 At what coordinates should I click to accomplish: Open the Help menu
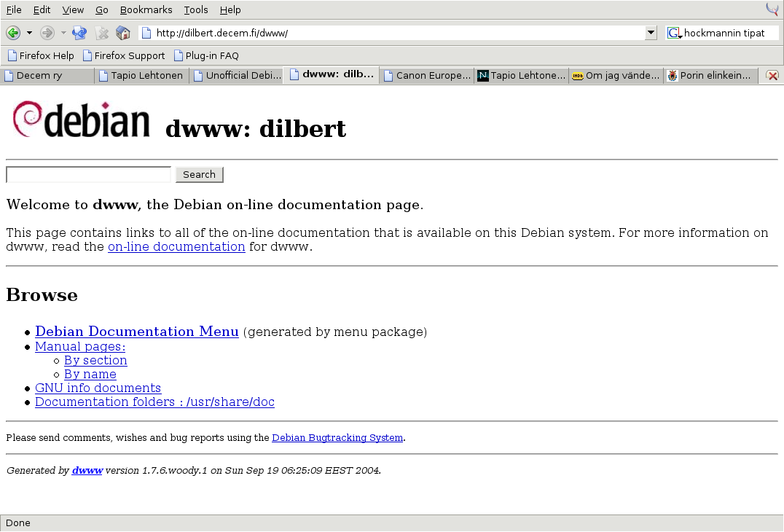tap(230, 9)
